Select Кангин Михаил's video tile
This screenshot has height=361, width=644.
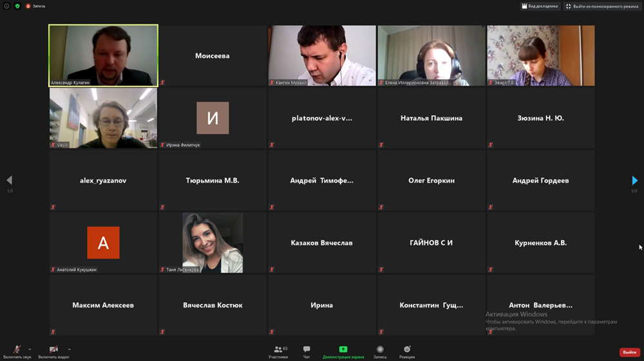click(x=322, y=55)
